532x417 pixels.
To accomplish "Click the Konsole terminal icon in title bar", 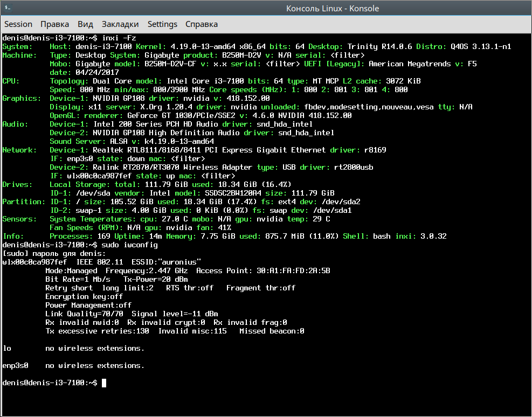I will point(8,8).
